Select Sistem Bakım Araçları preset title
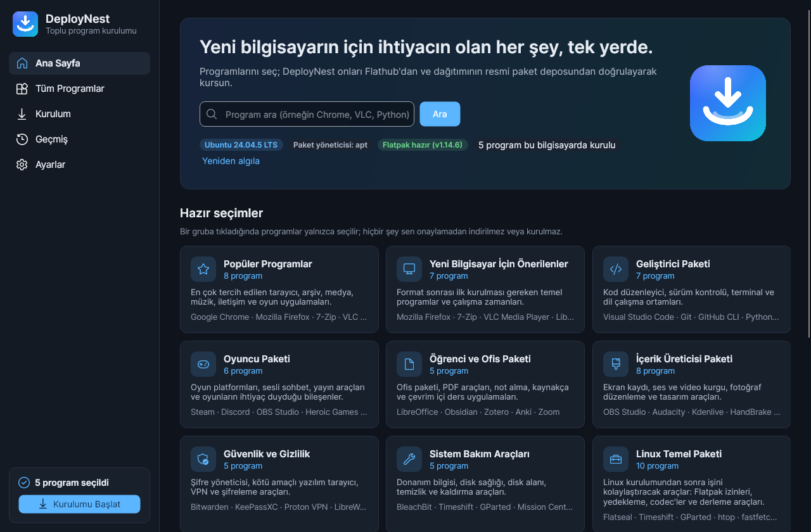811x532 pixels. 480,454
